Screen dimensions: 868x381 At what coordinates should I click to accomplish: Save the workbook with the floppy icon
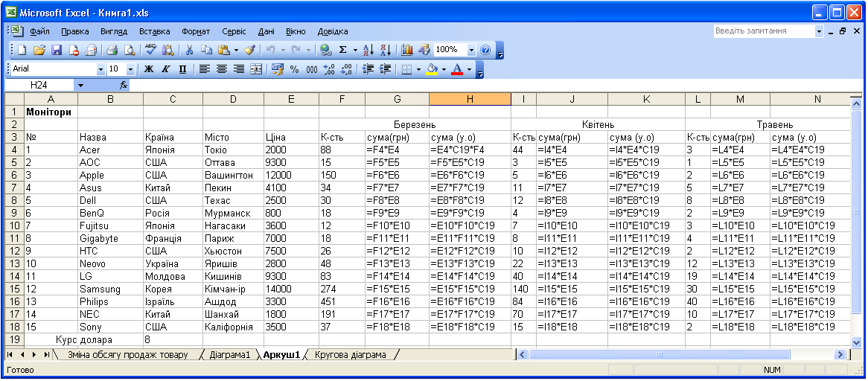pos(57,51)
